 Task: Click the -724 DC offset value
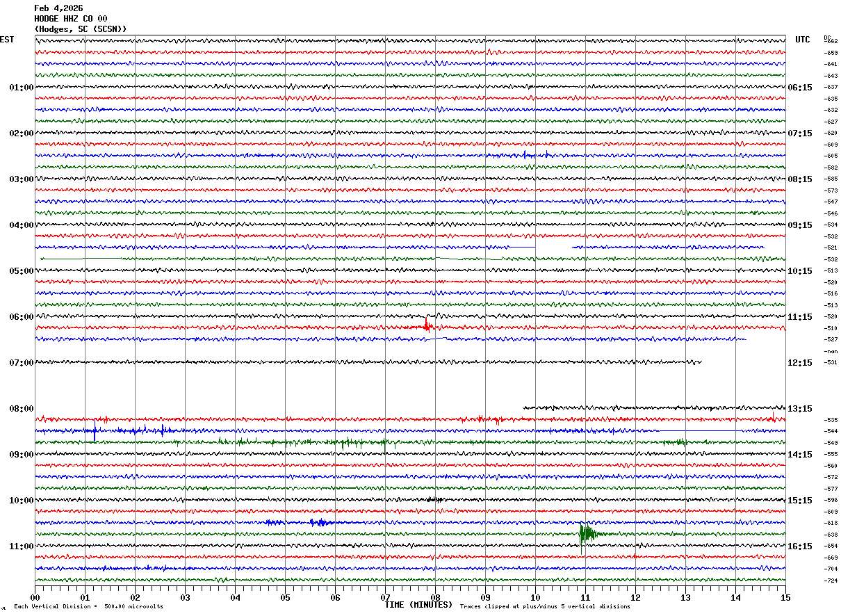click(831, 581)
